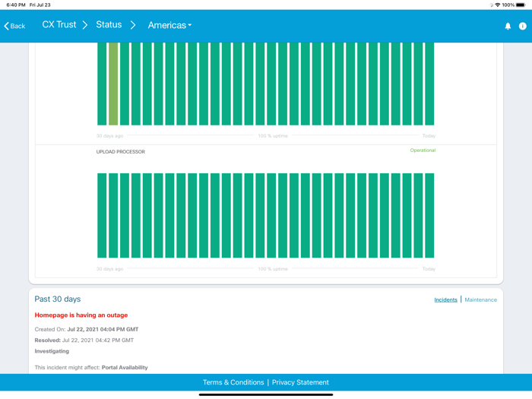Click the chevron after CX Trust
532x399 pixels.
point(85,25)
